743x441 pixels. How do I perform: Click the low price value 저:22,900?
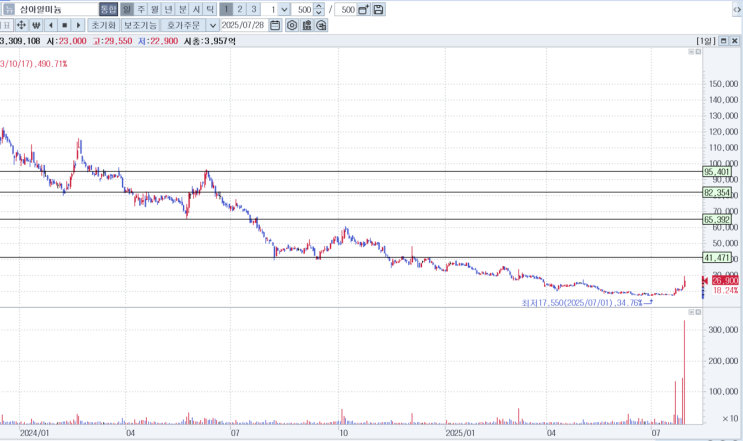(158, 41)
